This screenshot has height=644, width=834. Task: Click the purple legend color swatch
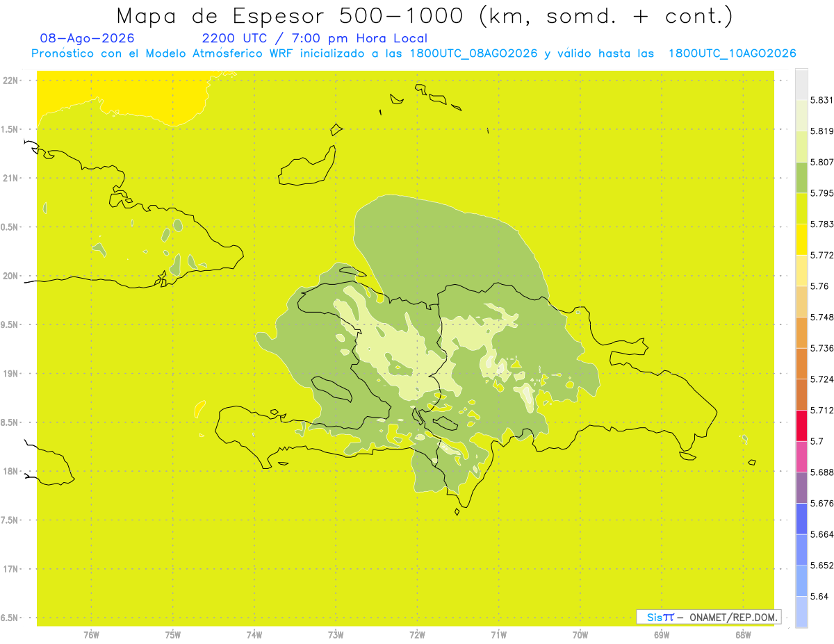801,488
